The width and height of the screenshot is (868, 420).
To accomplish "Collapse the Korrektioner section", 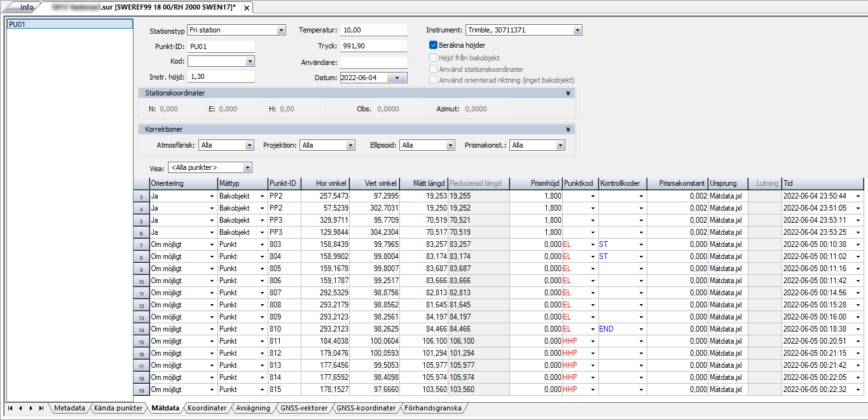I will tap(568, 129).
